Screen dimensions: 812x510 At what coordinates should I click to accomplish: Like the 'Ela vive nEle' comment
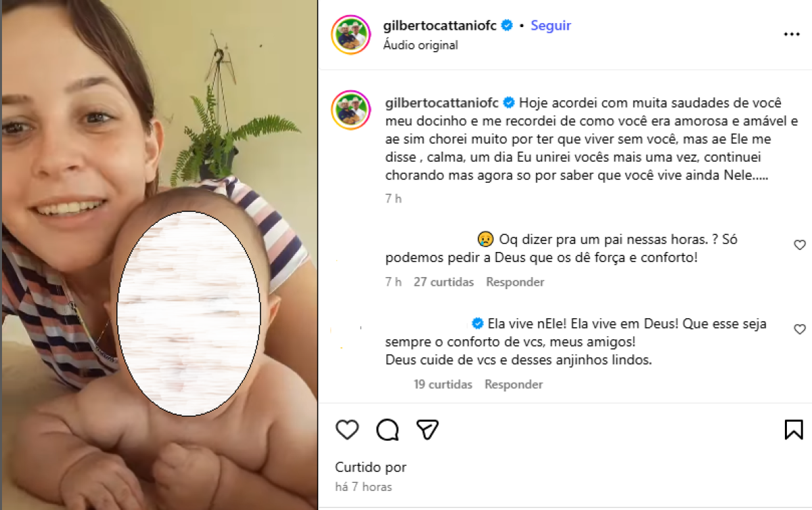800,329
